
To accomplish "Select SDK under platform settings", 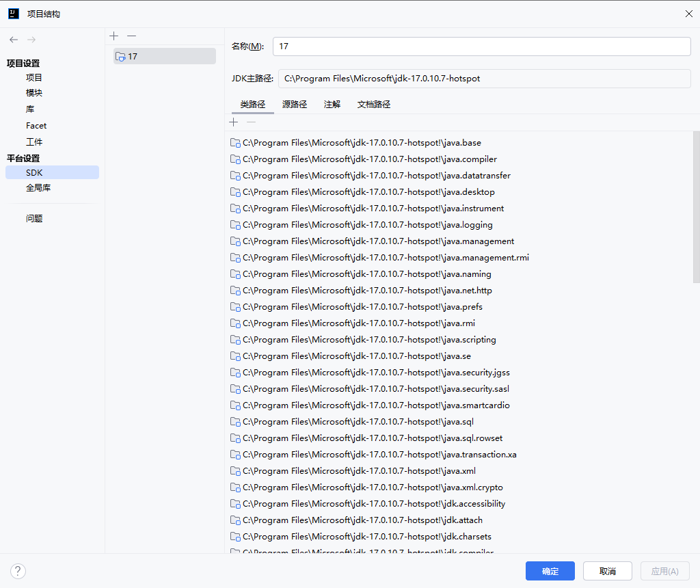I will tap(52, 173).
